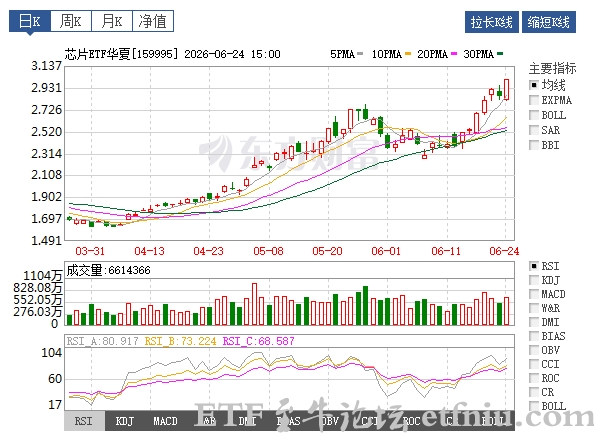
Task: Click the latest red candlestick on 06-24
Action: point(507,89)
